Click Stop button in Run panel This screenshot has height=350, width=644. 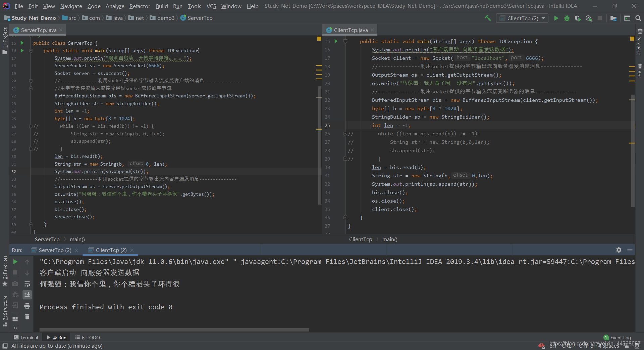point(15,272)
